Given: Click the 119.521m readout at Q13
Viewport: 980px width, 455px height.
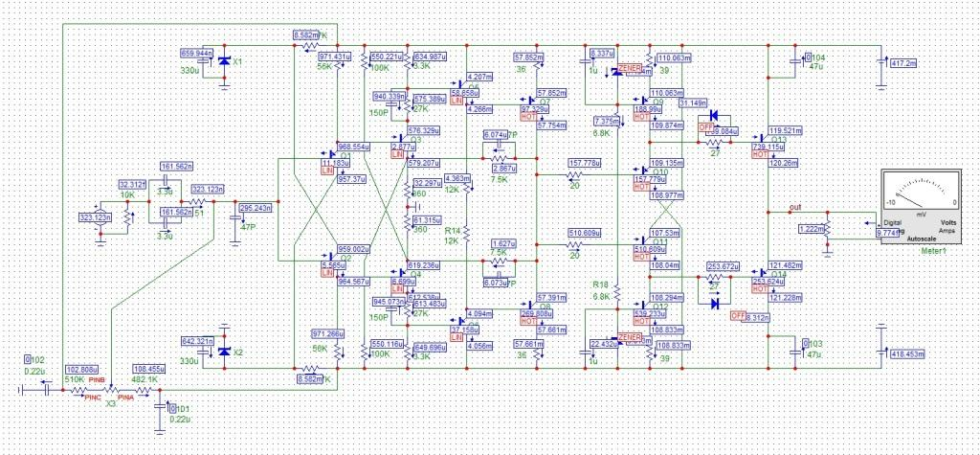Looking at the screenshot, I should tap(786, 131).
